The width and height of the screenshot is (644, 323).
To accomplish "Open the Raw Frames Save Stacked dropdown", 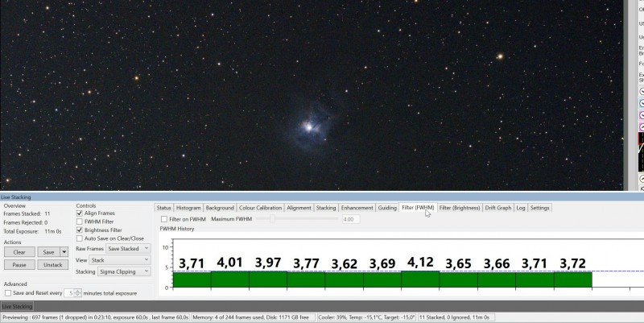I will (128, 249).
